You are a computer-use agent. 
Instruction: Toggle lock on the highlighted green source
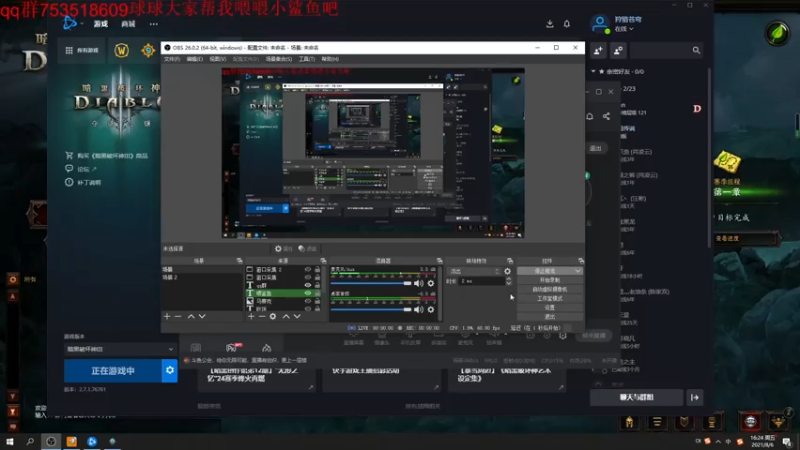click(317, 293)
